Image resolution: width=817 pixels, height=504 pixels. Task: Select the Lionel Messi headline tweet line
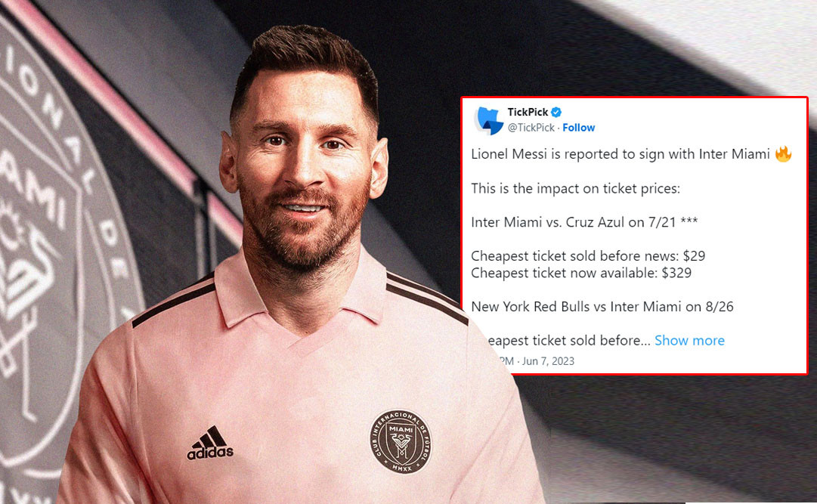pos(620,154)
